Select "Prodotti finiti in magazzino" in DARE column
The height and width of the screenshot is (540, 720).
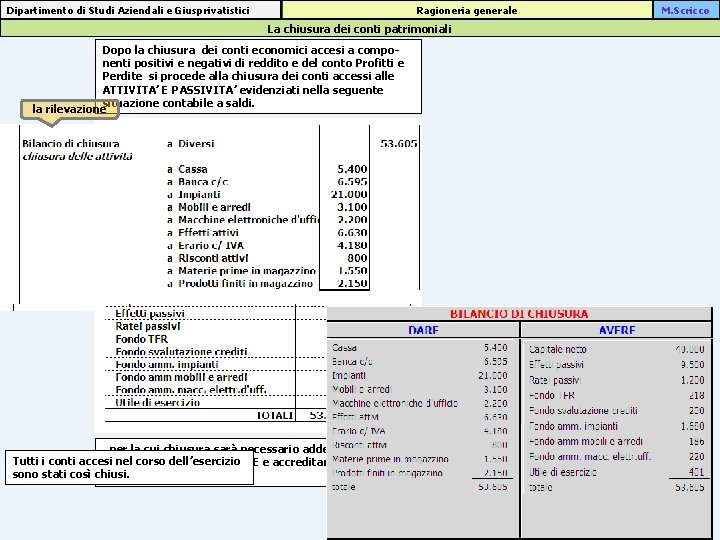(x=387, y=473)
